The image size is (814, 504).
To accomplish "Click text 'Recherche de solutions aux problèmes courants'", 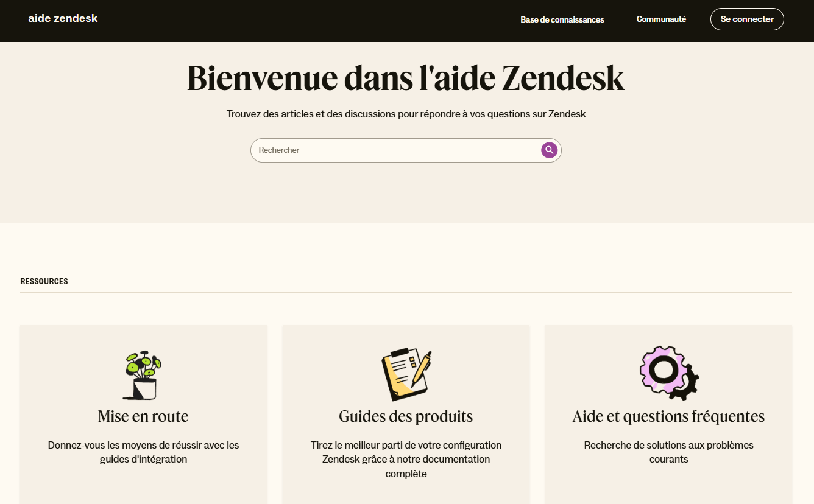I will click(668, 452).
